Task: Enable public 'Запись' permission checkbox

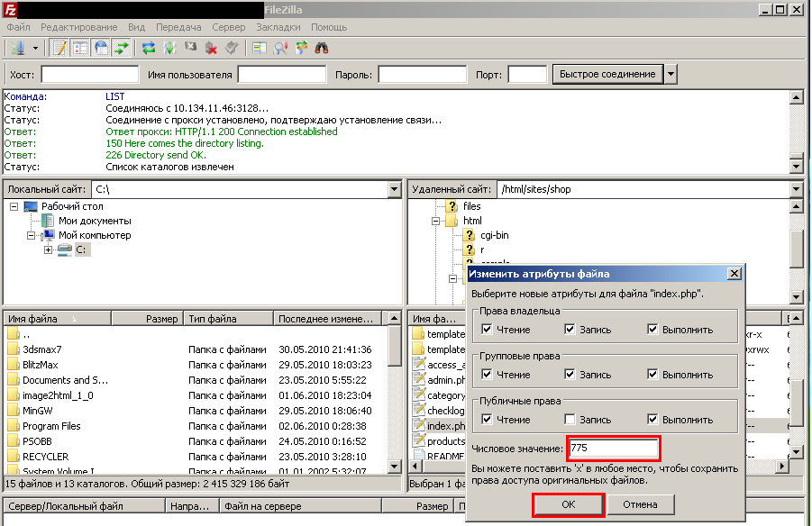Action: click(570, 420)
